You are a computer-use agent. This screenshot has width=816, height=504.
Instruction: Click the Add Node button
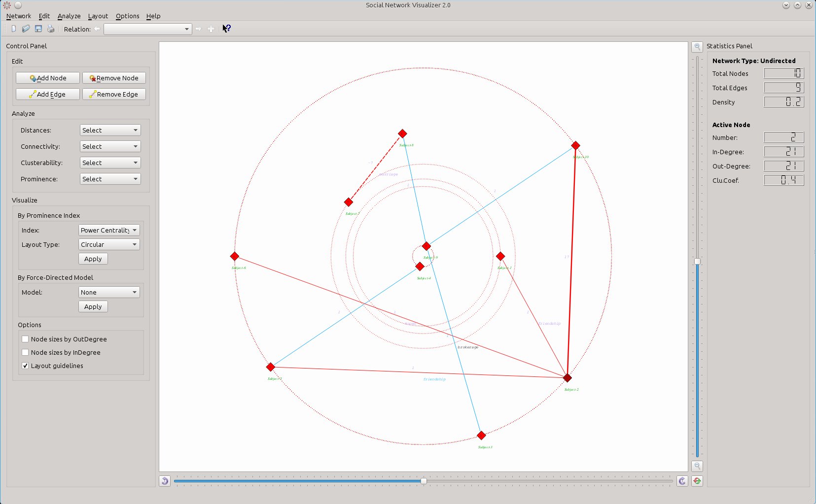pos(48,78)
